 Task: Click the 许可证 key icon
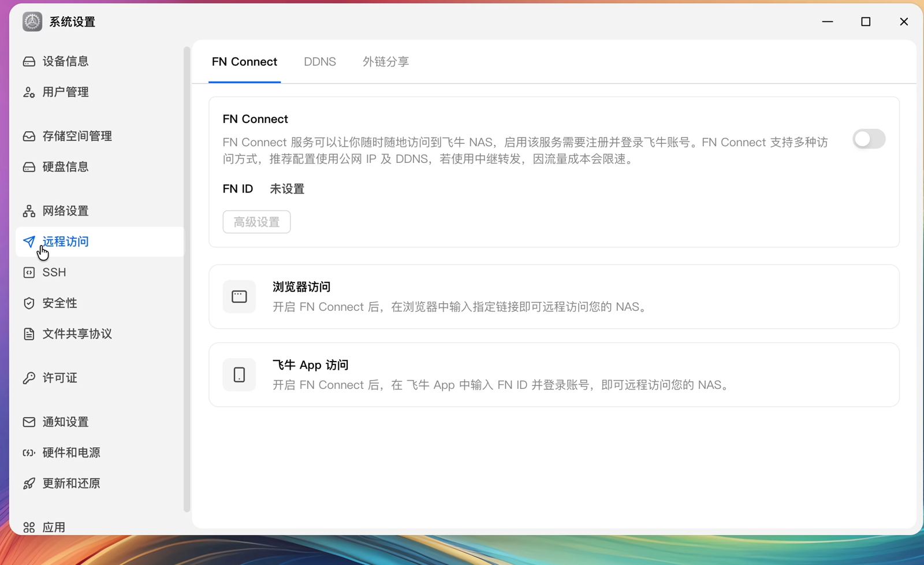click(29, 378)
